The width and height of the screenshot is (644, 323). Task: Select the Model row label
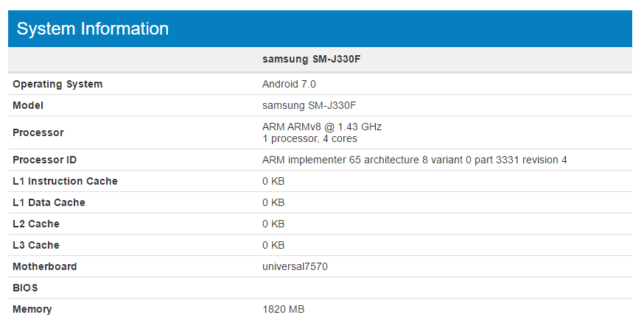click(x=28, y=106)
